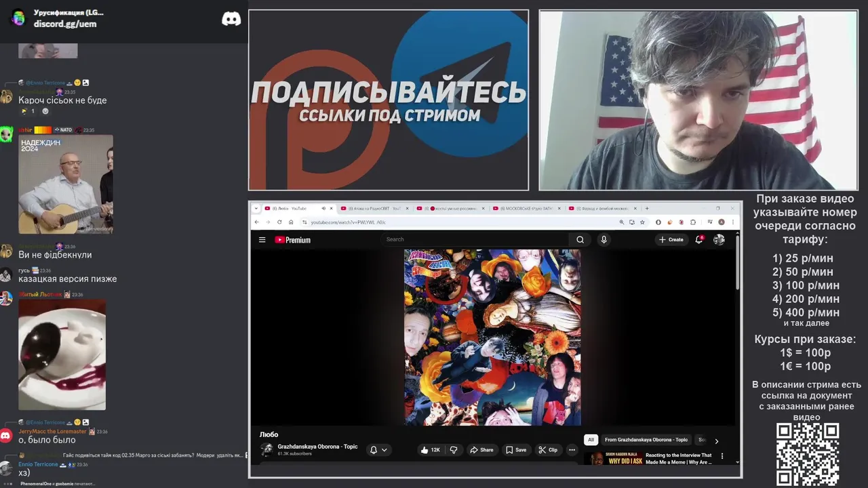Click the chat message 'о, было было'

(x=47, y=440)
